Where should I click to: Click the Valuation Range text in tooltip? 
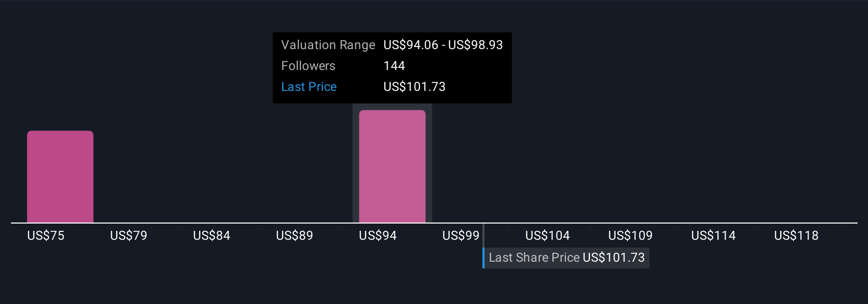328,45
